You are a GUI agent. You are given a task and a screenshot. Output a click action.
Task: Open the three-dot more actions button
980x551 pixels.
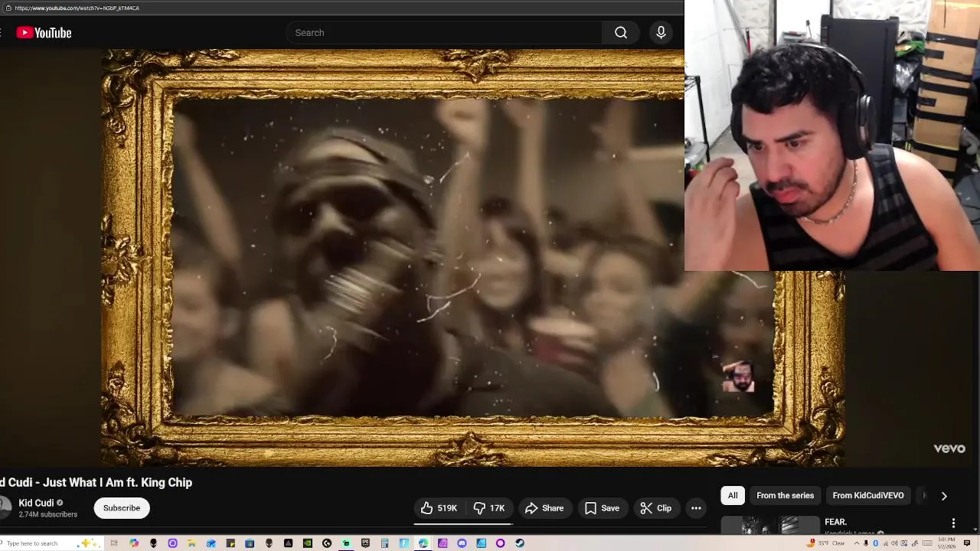click(x=696, y=508)
